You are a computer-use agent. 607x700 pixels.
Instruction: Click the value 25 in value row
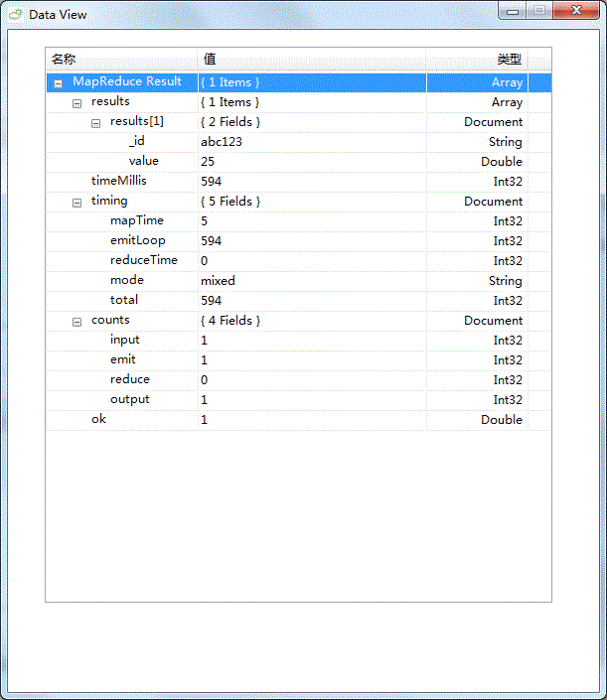tap(208, 162)
